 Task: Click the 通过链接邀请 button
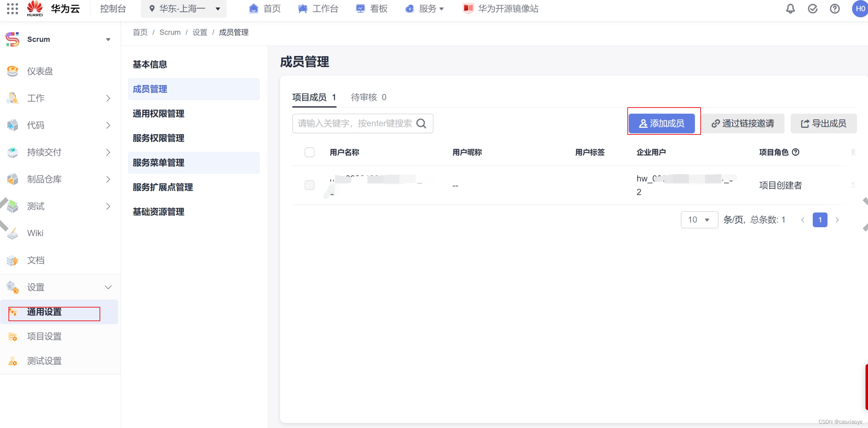[743, 123]
